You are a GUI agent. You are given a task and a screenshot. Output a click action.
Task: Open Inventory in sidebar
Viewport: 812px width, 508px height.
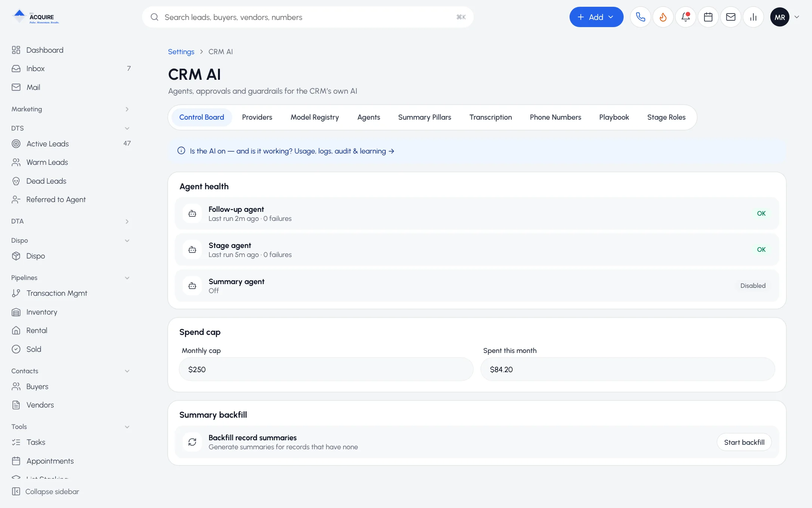pos(71,312)
